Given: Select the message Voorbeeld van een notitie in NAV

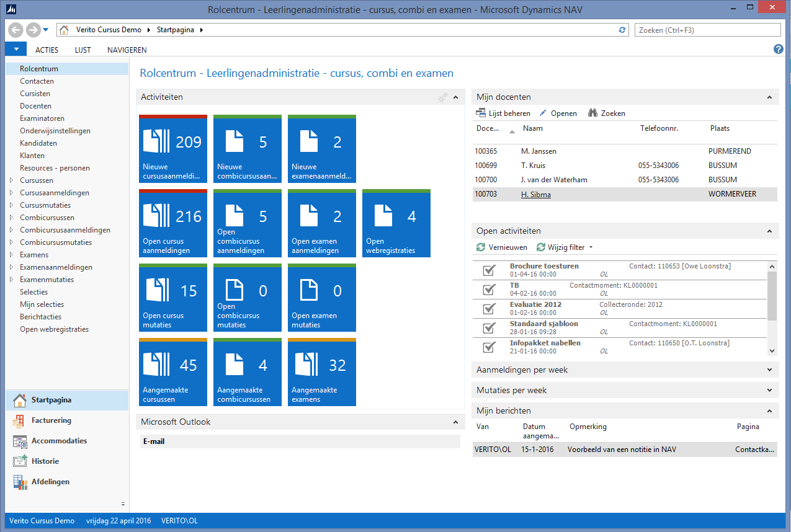Looking at the screenshot, I should [x=624, y=450].
